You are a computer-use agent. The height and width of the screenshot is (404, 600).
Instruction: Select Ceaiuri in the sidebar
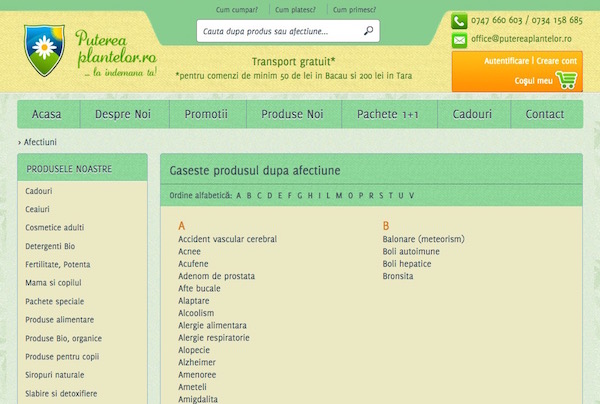(39, 209)
